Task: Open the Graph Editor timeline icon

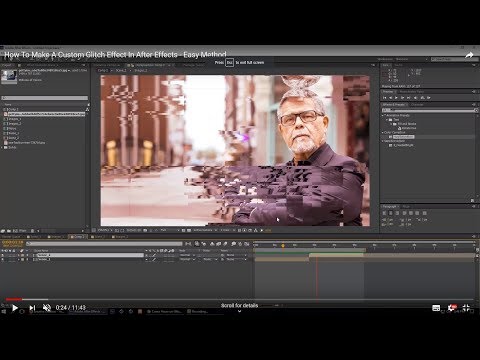Action: 247,244
